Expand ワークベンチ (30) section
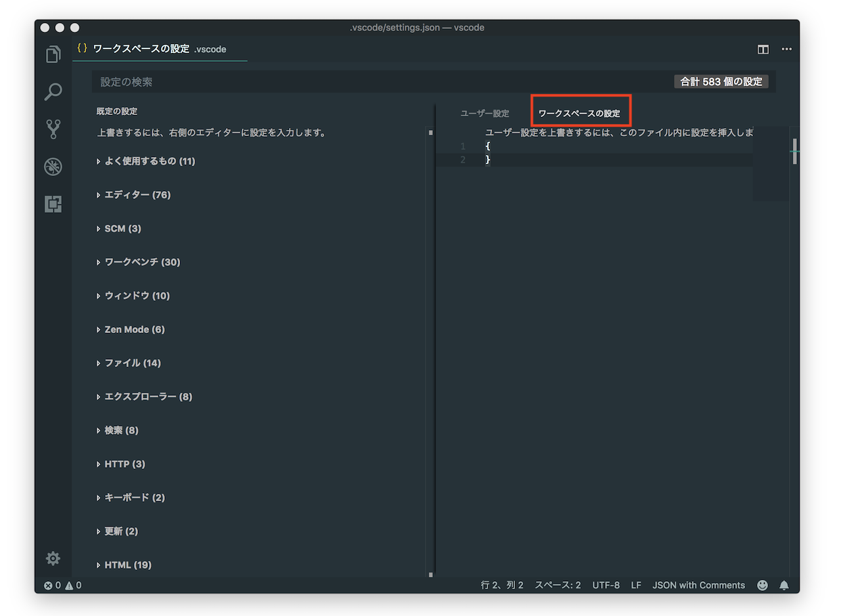This screenshot has width=841, height=616. 138,262
